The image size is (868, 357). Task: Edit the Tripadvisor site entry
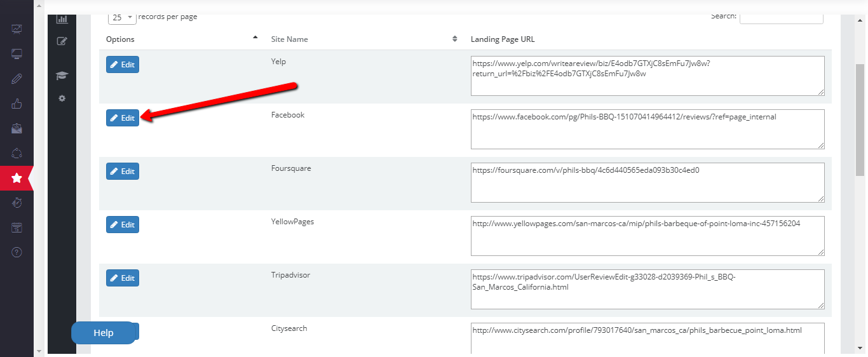pos(123,278)
